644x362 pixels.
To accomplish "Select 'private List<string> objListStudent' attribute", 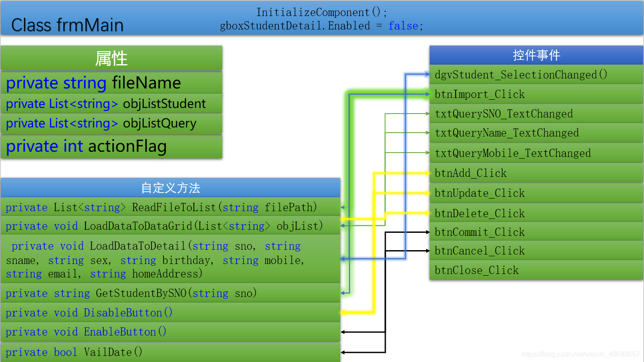I will (112, 104).
